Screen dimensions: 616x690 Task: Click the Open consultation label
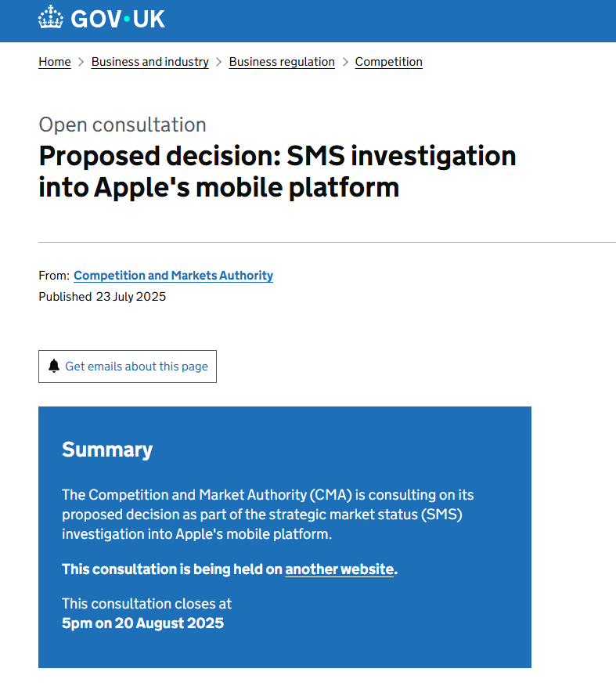122,125
